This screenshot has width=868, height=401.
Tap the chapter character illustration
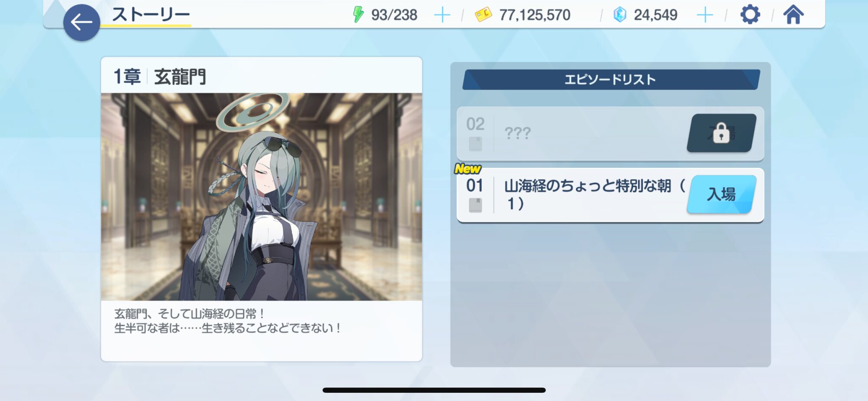(x=261, y=197)
